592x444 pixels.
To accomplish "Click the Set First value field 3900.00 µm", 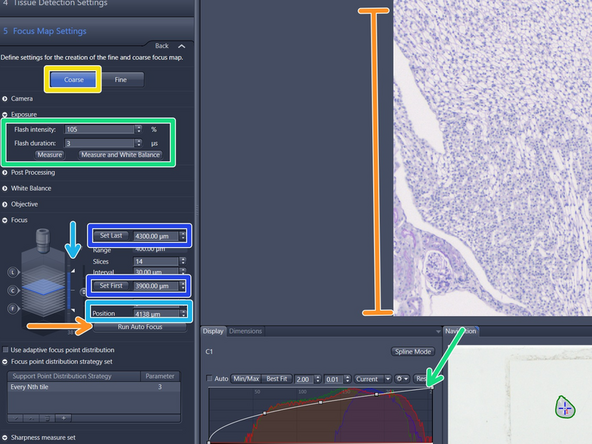I will 156,286.
